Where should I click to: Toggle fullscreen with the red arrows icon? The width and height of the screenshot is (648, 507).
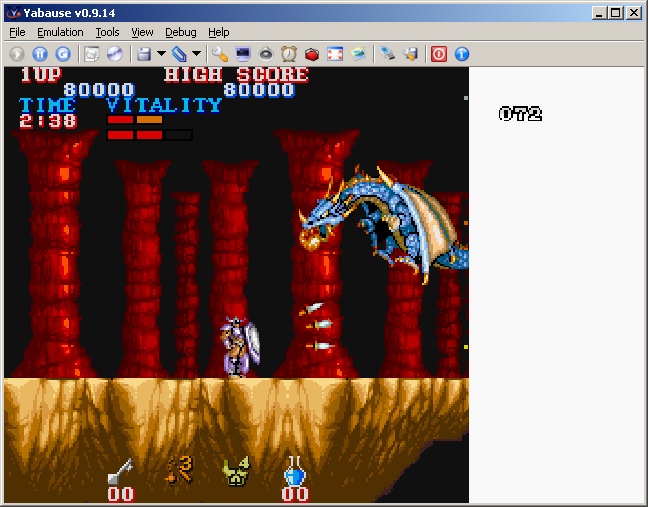(x=335, y=54)
